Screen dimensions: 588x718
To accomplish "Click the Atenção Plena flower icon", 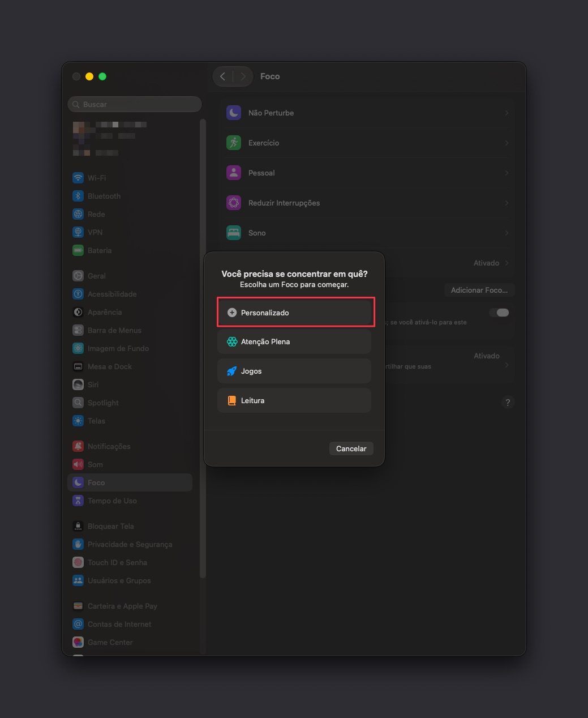I will [x=232, y=341].
